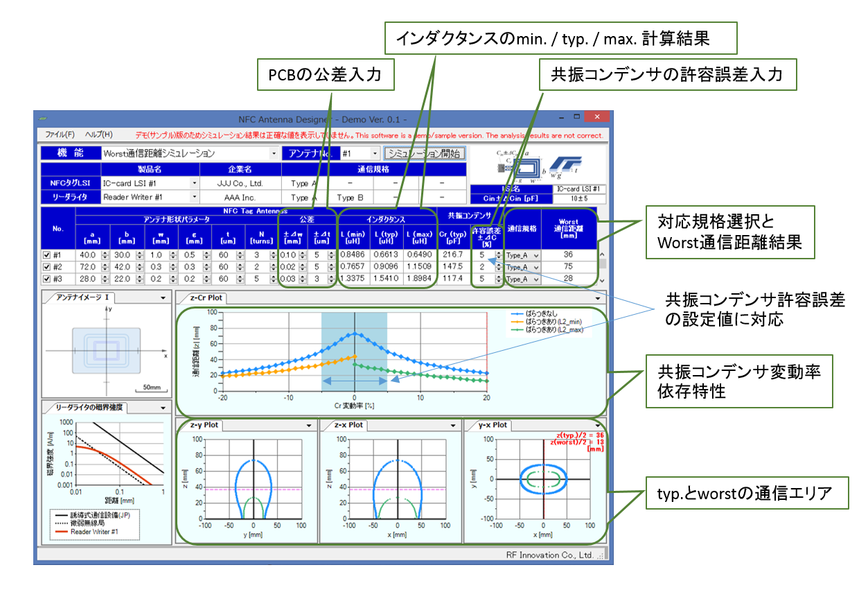This screenshot has height=590, width=868.
Task: Open the 機能 function dropdown
Action: click(274, 153)
